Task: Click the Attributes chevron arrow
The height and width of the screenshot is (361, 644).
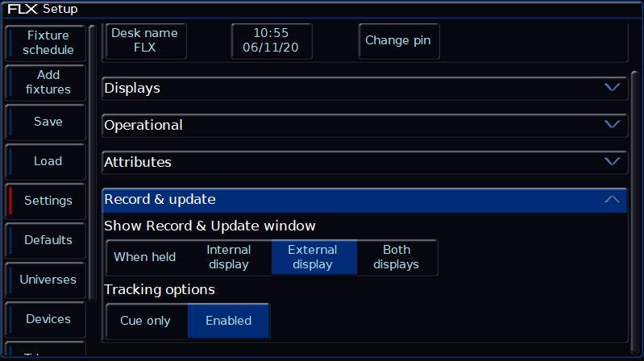Action: (x=612, y=161)
